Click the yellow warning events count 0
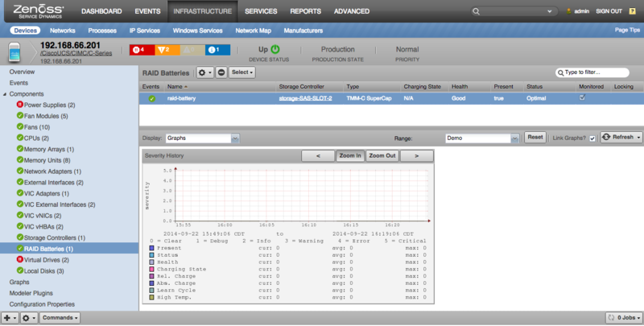The width and height of the screenshot is (644, 326). 192,50
